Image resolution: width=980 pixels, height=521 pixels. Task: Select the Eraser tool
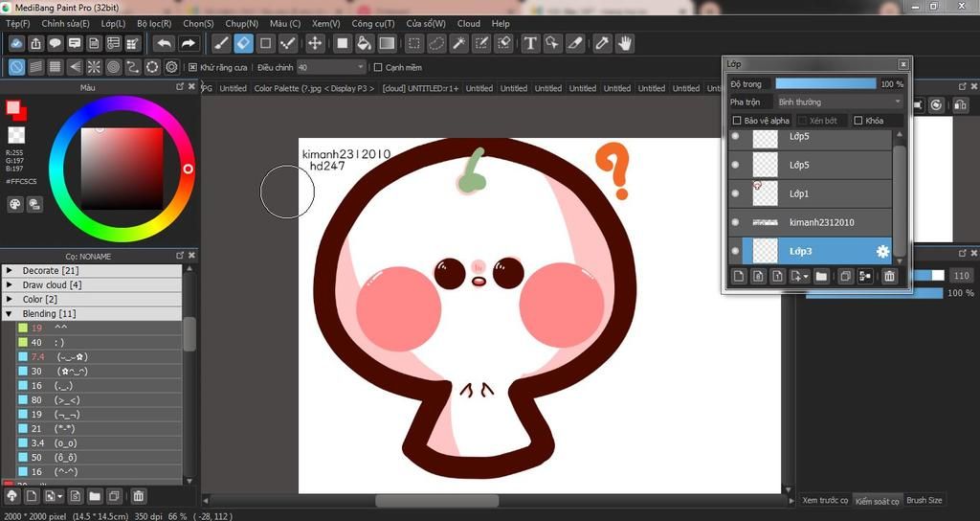click(x=243, y=43)
